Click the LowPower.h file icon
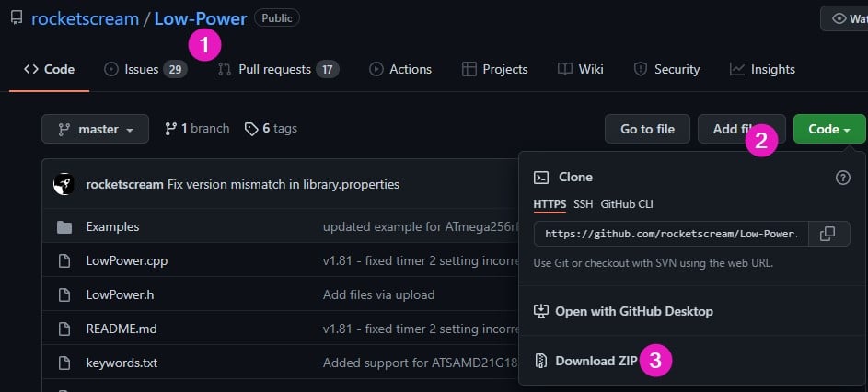This screenshot has width=868, height=392. (64, 295)
